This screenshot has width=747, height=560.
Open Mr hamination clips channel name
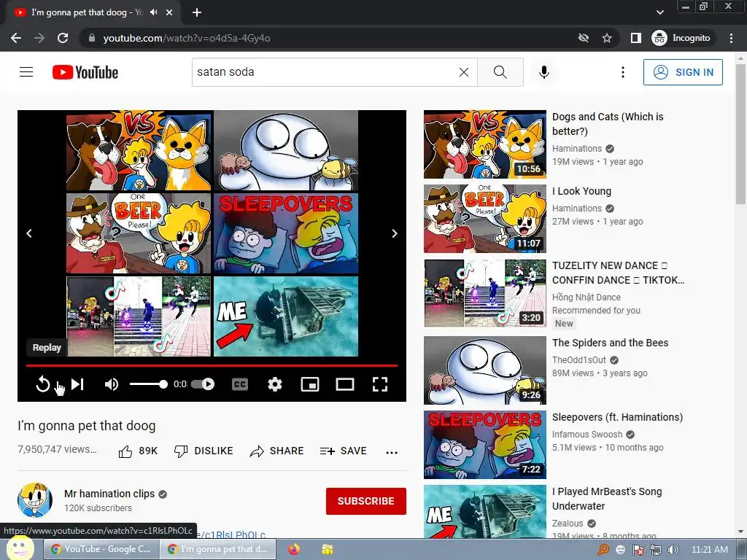point(109,494)
